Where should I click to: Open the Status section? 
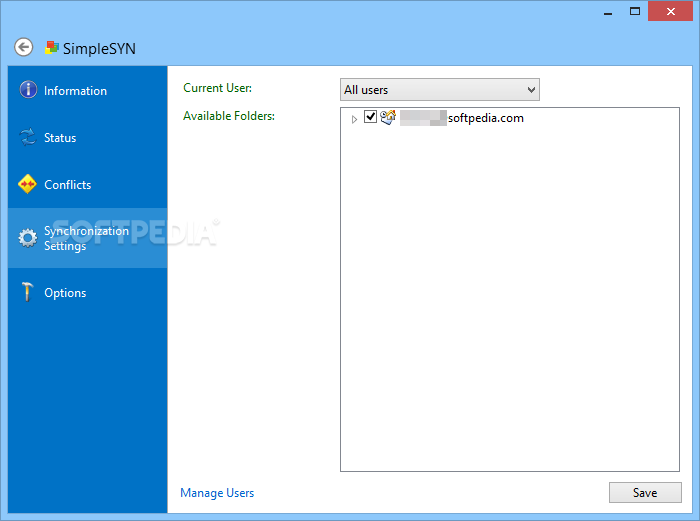[x=88, y=137]
